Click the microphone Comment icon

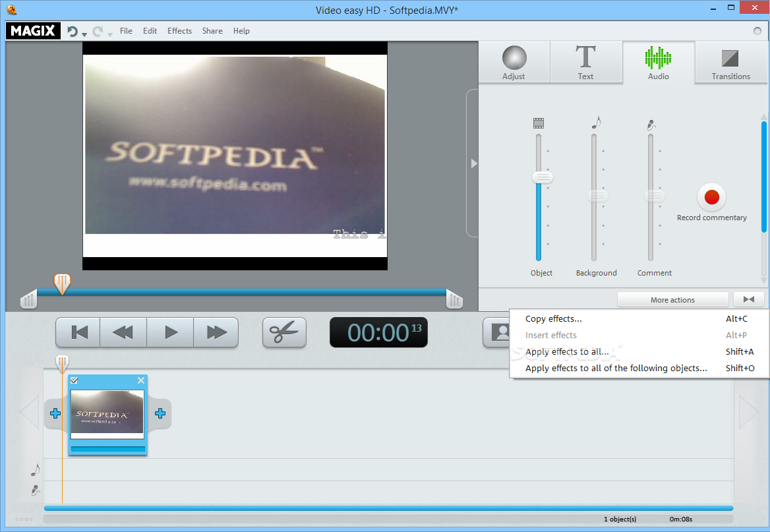651,125
